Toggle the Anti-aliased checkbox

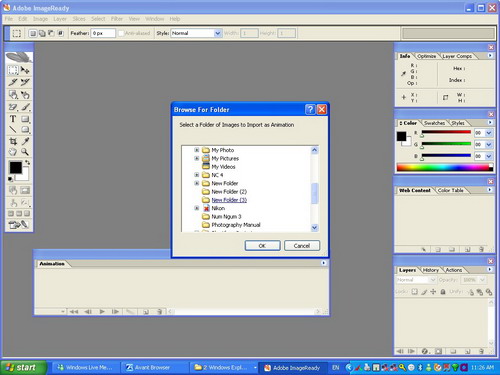121,33
